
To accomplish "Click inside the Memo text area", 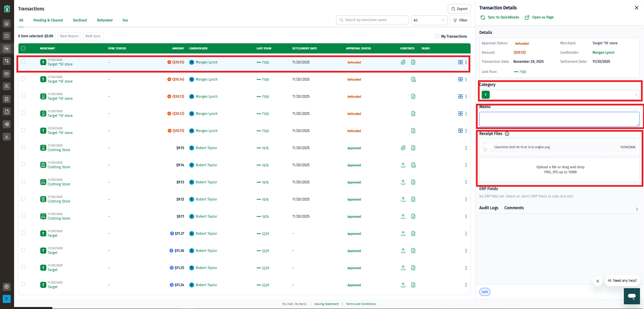I will click(x=559, y=119).
